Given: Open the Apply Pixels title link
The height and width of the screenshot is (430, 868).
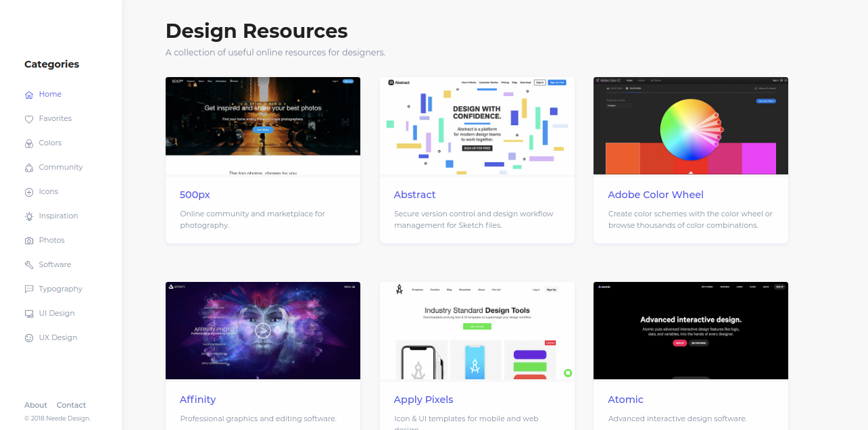Looking at the screenshot, I should (423, 400).
